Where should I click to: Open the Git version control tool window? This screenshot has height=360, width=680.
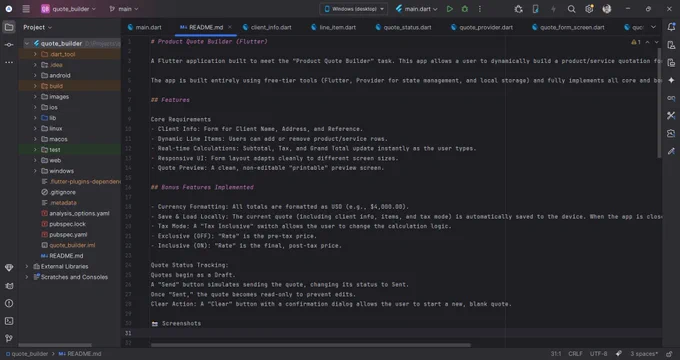pos(9,338)
